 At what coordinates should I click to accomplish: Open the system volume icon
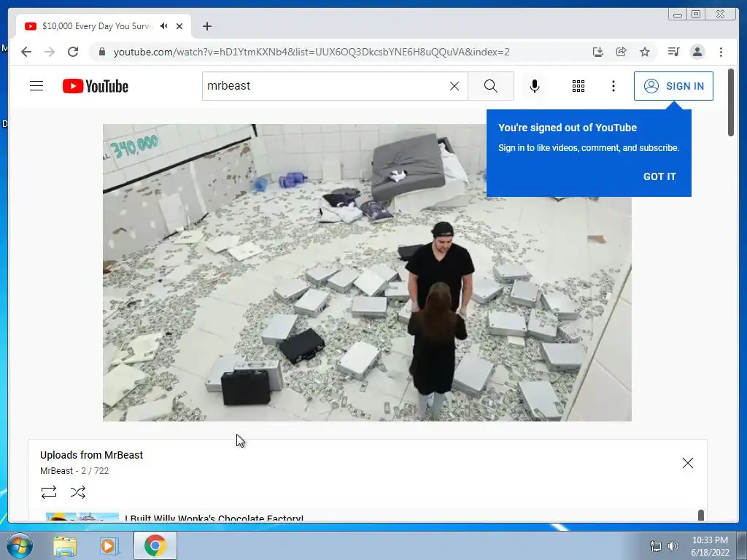(x=673, y=546)
